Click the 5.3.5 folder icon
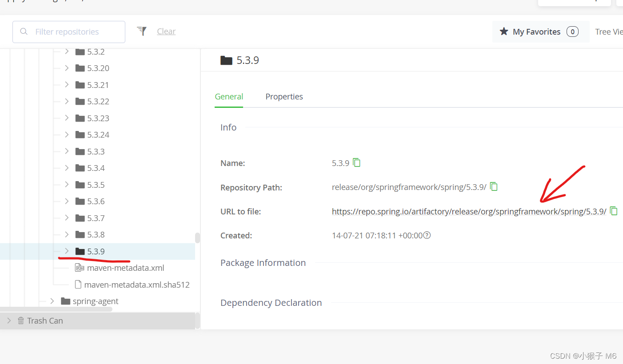Image resolution: width=623 pixels, height=364 pixels. [80, 185]
